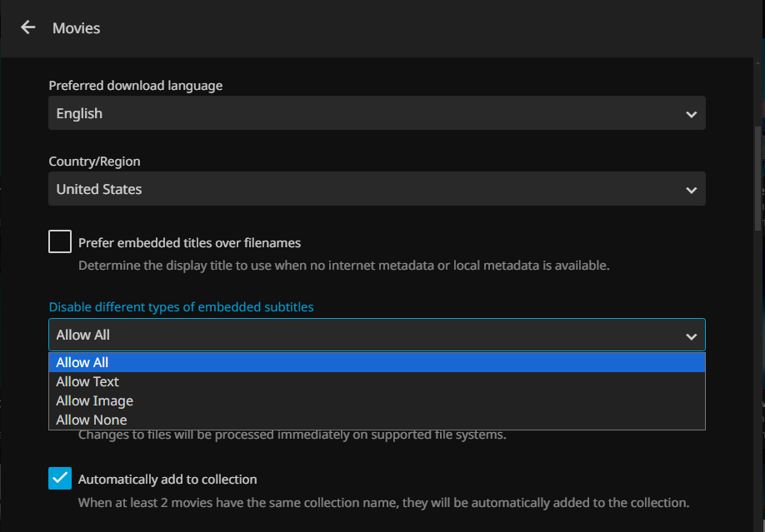Enable Prefer embedded titles over filenames checkbox
765x532 pixels.
(60, 242)
